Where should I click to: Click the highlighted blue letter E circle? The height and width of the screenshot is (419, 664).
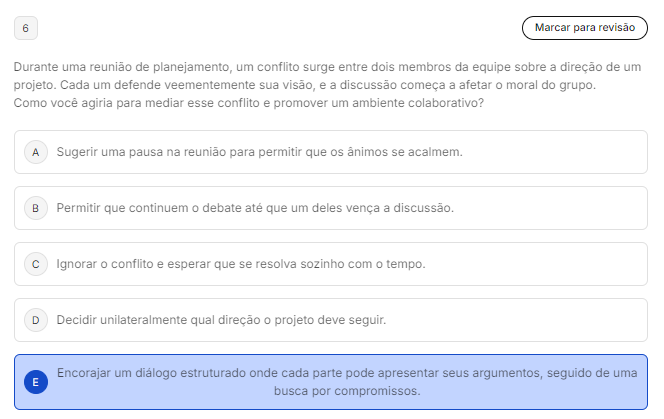pyautogui.click(x=35, y=382)
